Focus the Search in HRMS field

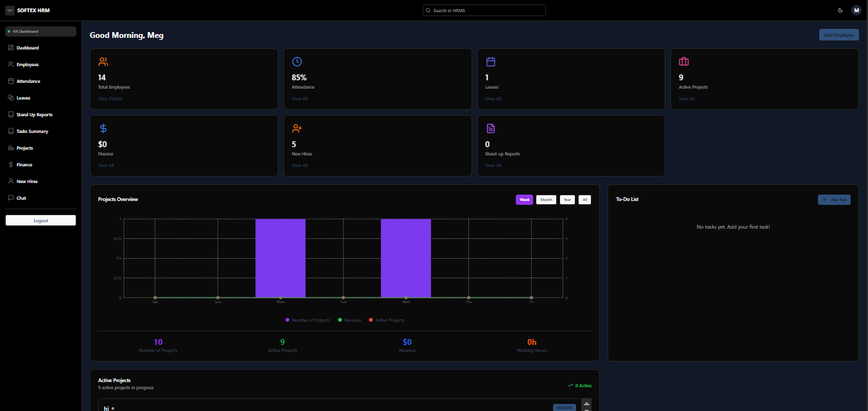click(484, 10)
